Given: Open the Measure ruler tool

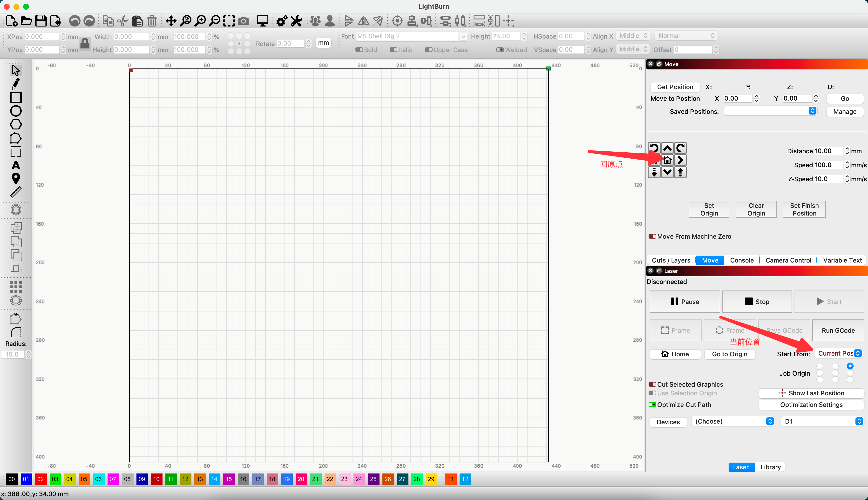Looking at the screenshot, I should pos(15,192).
